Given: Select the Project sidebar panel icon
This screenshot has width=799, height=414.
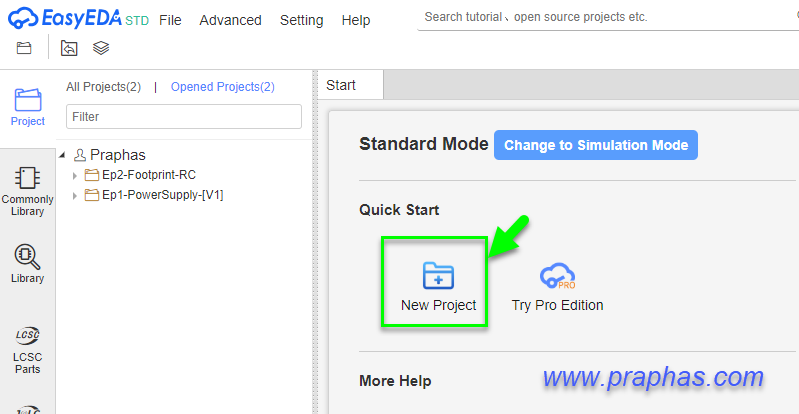Looking at the screenshot, I should tap(28, 100).
